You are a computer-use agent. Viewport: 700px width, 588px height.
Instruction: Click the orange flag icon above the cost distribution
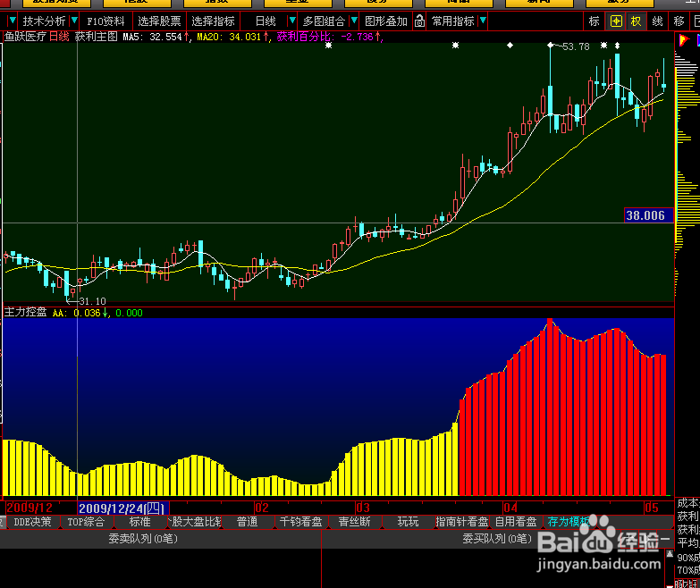[x=684, y=40]
